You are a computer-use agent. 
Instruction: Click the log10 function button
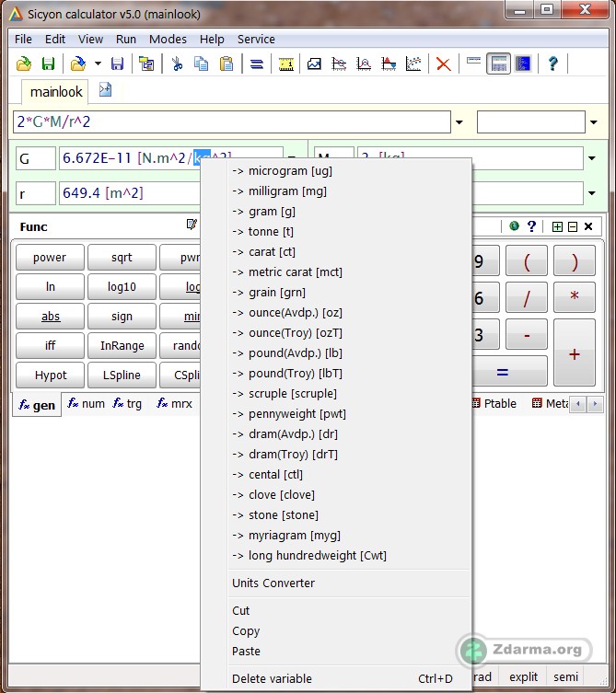[122, 287]
